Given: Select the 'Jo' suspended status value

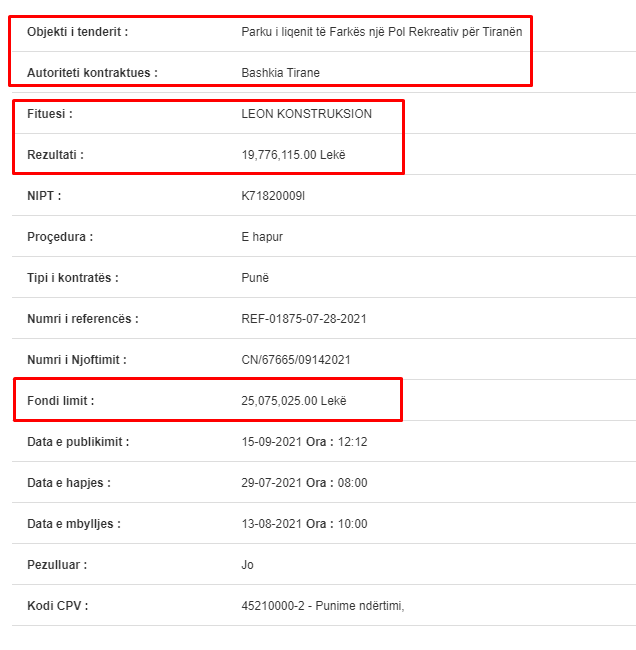Looking at the screenshot, I should pyautogui.click(x=247, y=565).
